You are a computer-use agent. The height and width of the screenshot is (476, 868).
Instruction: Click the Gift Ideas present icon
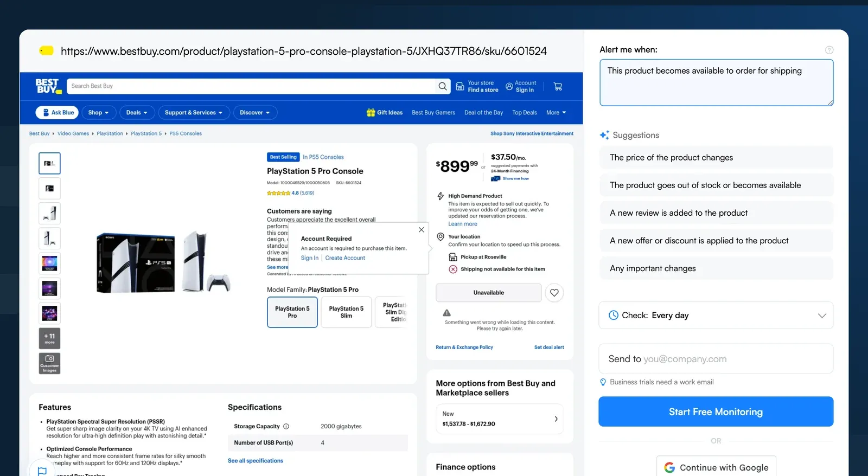pos(371,113)
